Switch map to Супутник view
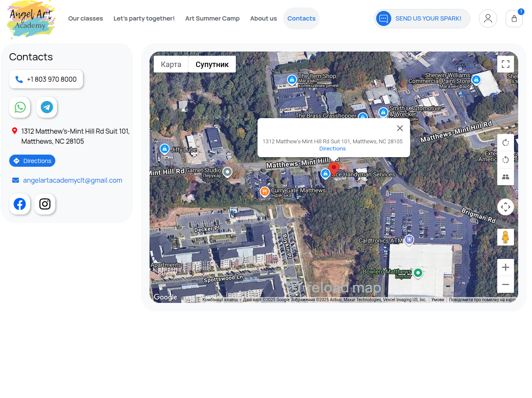 click(x=212, y=64)
